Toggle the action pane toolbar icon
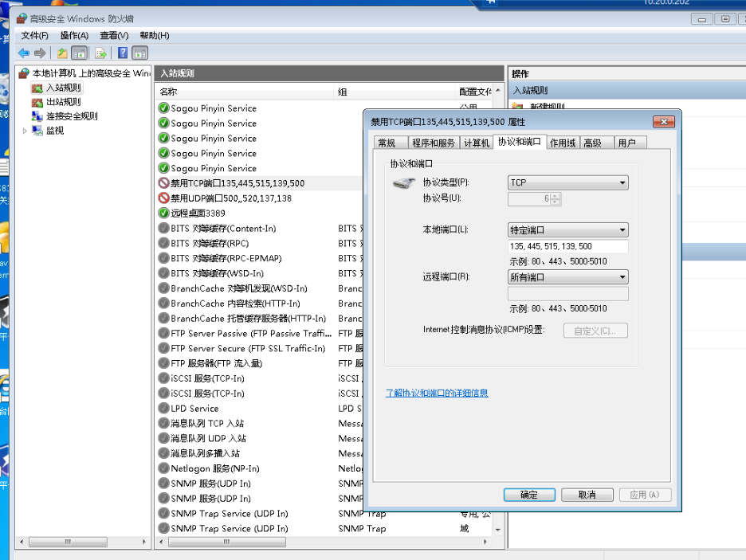This screenshot has height=560, width=746. click(x=140, y=53)
